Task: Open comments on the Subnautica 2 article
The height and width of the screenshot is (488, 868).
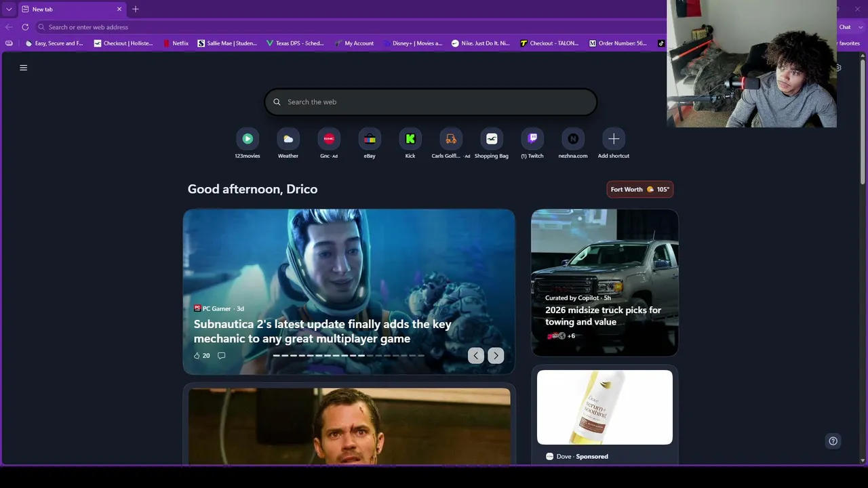Action: coord(221,356)
